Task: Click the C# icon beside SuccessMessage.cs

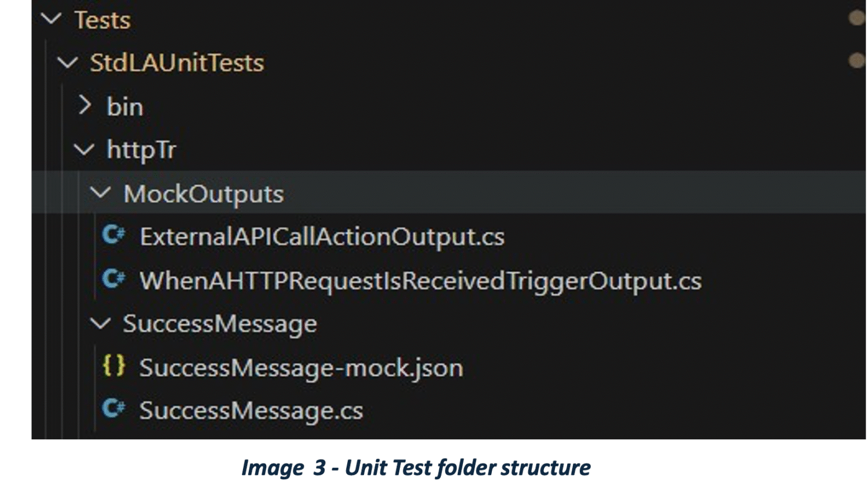Action: coord(113,409)
